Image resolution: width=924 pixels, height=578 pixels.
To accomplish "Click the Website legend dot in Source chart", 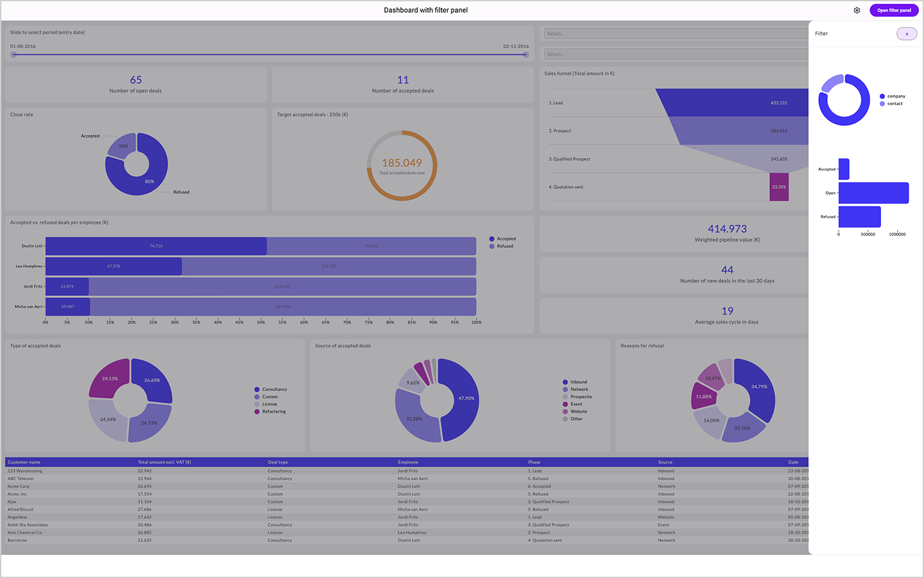I will point(565,411).
